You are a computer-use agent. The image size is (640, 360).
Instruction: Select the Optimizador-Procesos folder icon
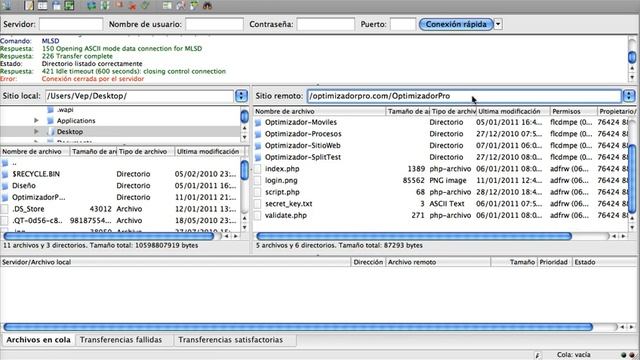[x=258, y=134]
